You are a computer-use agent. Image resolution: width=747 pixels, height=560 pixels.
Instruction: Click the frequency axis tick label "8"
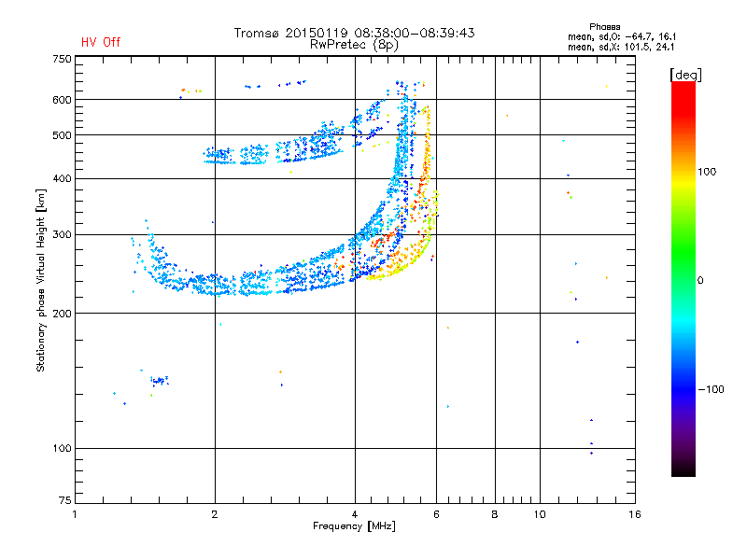[495, 514]
